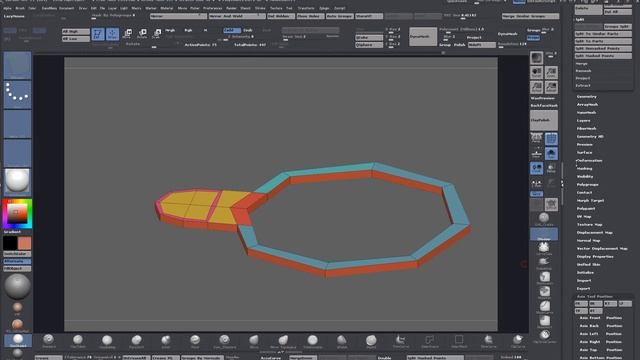Open the white material sphere selector

(x=18, y=181)
